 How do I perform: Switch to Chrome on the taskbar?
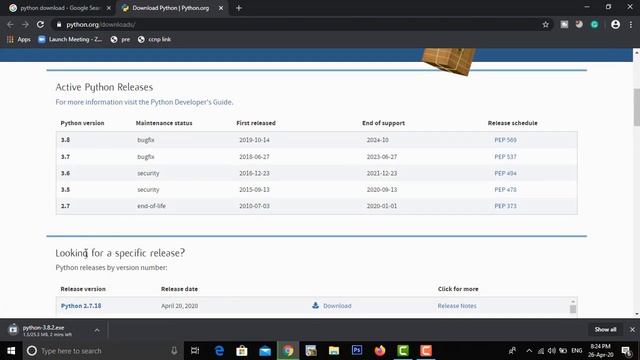288,351
